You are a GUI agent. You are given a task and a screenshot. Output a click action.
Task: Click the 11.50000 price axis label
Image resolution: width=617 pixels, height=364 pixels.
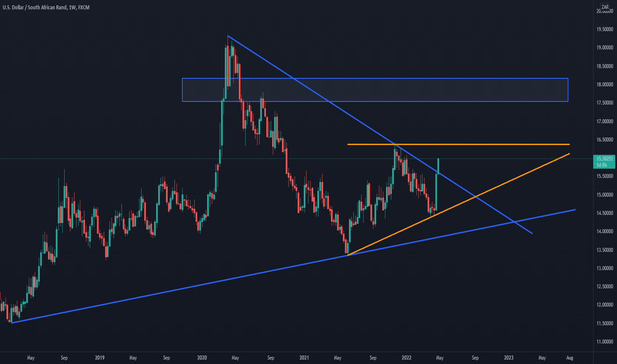tap(604, 323)
